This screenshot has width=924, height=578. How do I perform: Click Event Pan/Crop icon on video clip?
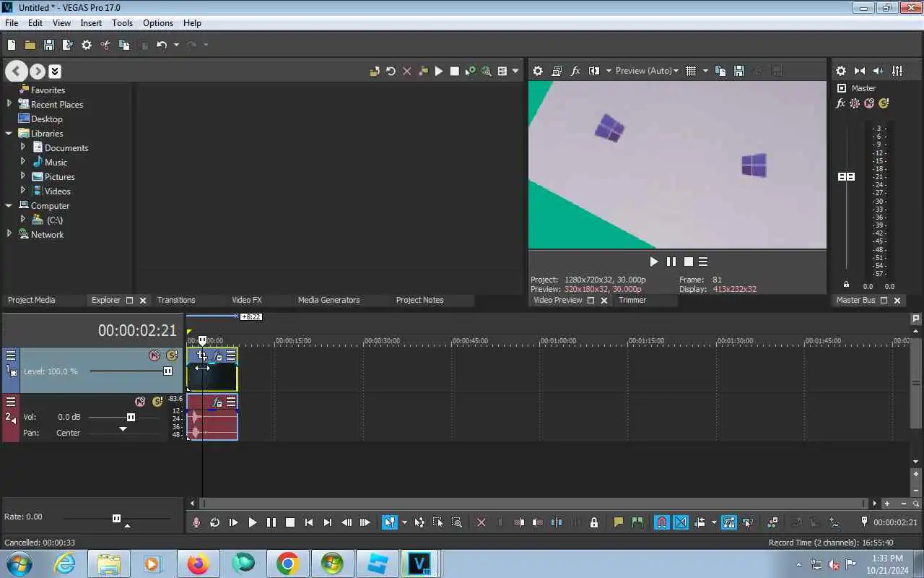pos(201,355)
